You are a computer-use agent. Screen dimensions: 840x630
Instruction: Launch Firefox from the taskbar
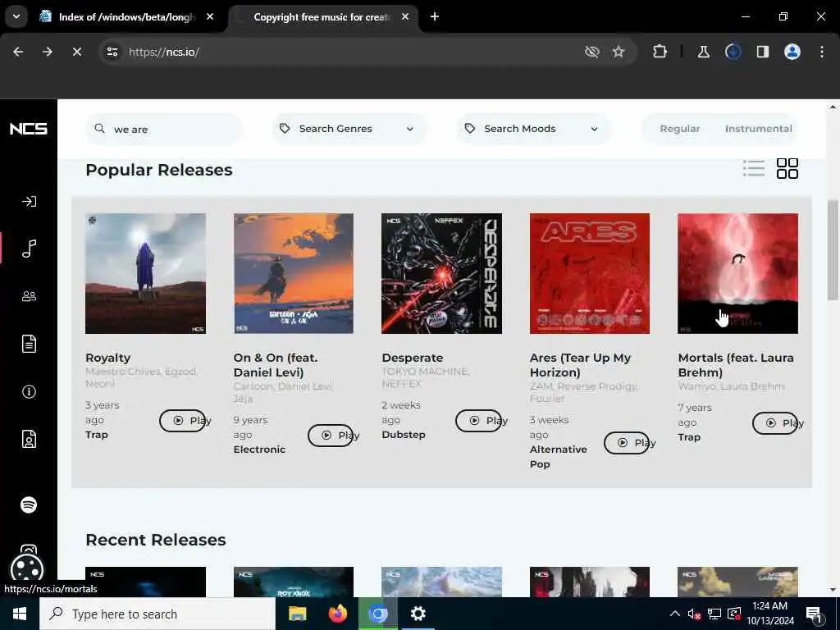tap(337, 614)
